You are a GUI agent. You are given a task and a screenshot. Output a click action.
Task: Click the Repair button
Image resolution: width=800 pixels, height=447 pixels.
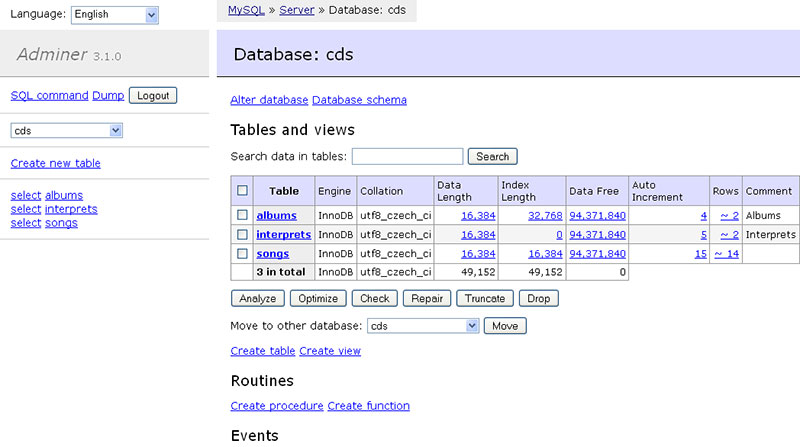point(427,299)
